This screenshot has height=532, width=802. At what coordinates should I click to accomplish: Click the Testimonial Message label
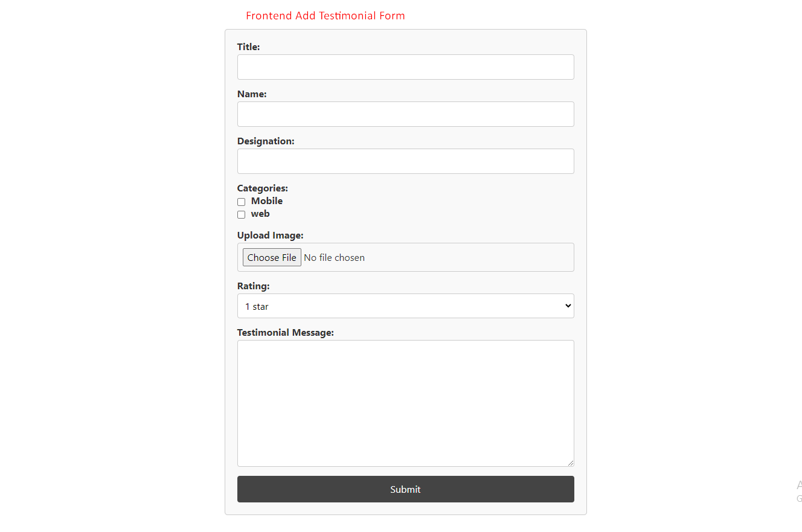[285, 333]
